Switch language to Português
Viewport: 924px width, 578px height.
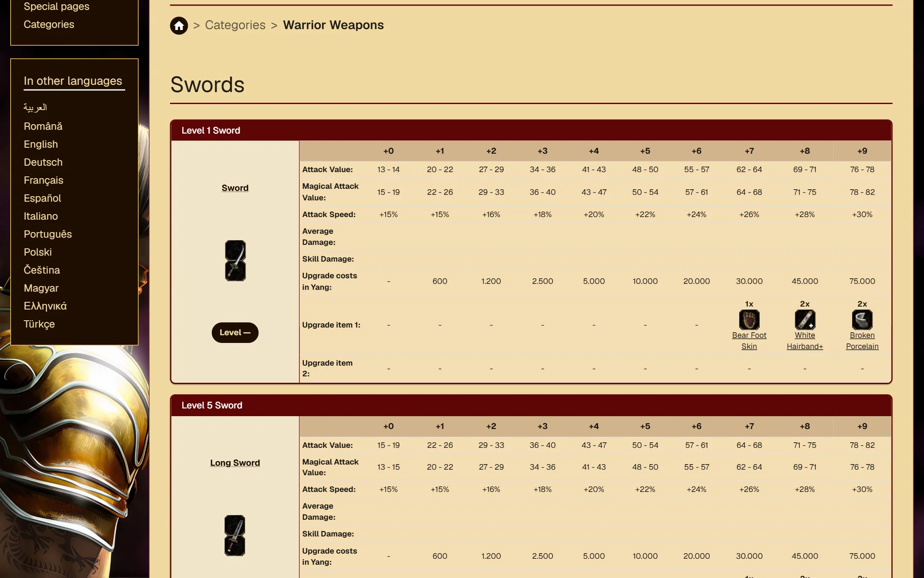pyautogui.click(x=48, y=234)
